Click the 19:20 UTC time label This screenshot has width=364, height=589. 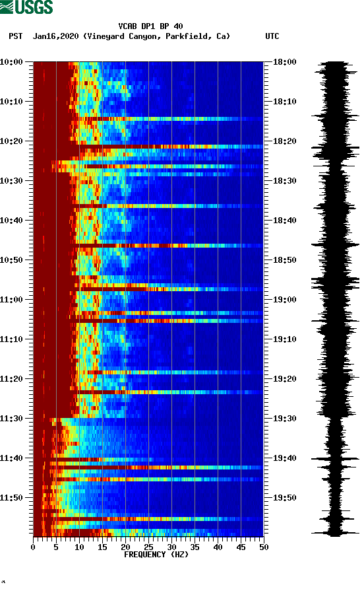pyautogui.click(x=284, y=379)
